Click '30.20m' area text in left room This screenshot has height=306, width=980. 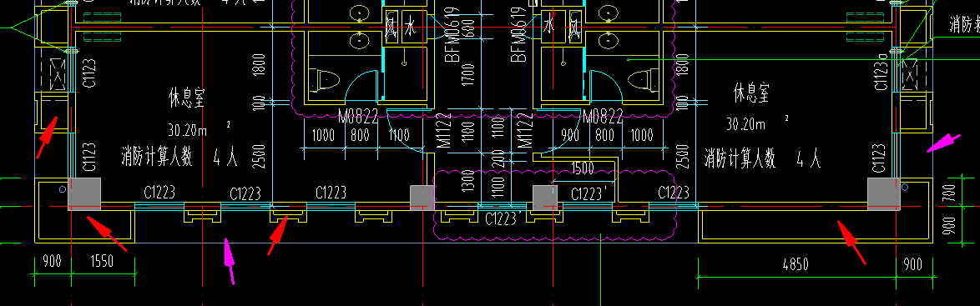[x=188, y=131]
